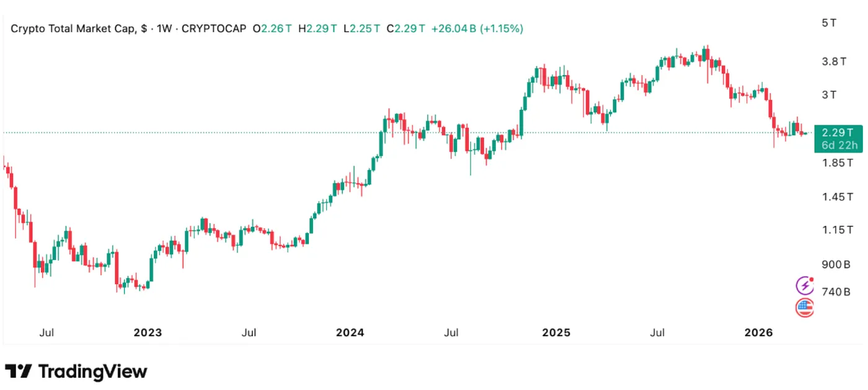Click the 5 T price axis label

point(829,23)
